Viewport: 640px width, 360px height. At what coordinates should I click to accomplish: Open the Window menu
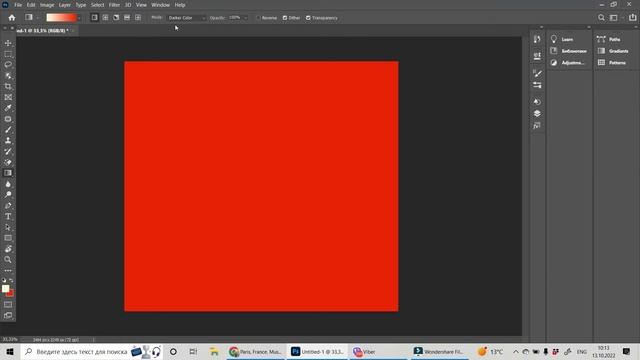click(160, 5)
